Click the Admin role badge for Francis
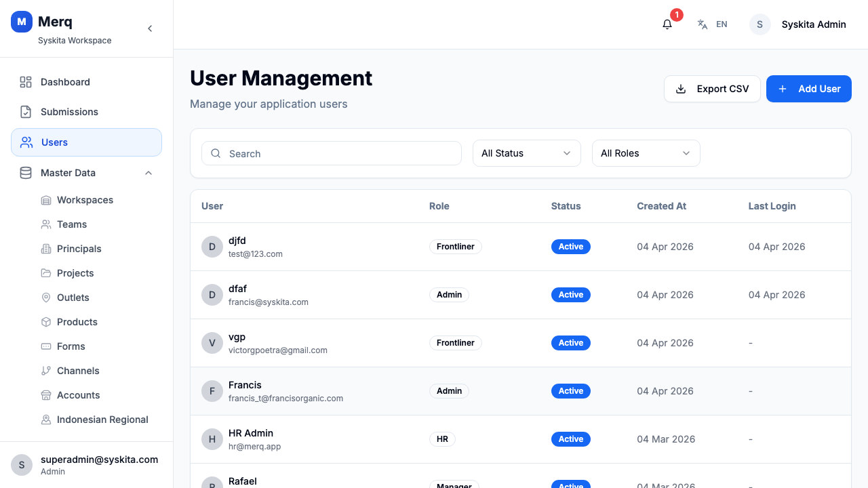868x488 pixels. click(x=449, y=391)
